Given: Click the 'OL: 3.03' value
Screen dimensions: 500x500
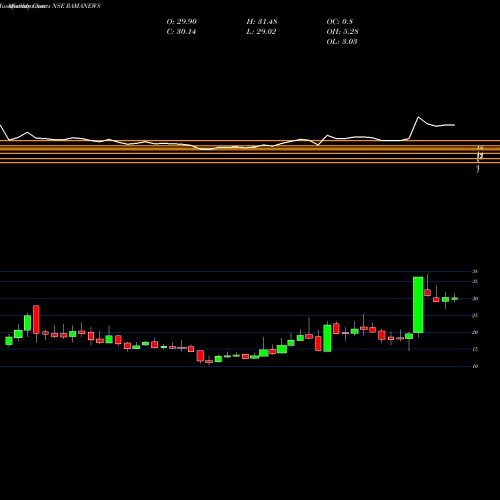Looking at the screenshot, I should pyautogui.click(x=342, y=41).
